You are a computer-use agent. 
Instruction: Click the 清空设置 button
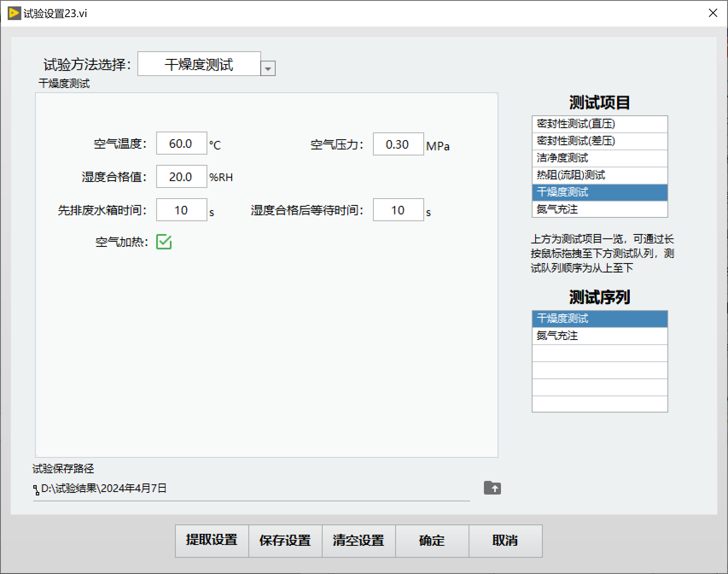(358, 540)
